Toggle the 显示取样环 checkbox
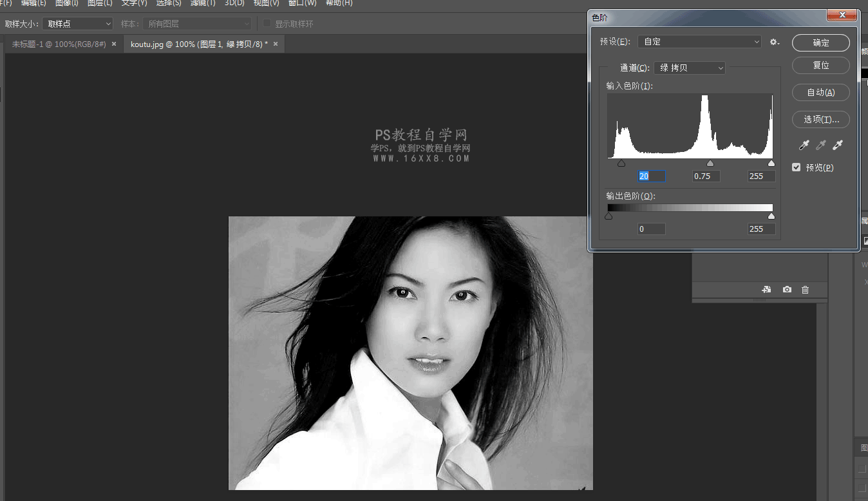The image size is (868, 501). (x=267, y=24)
